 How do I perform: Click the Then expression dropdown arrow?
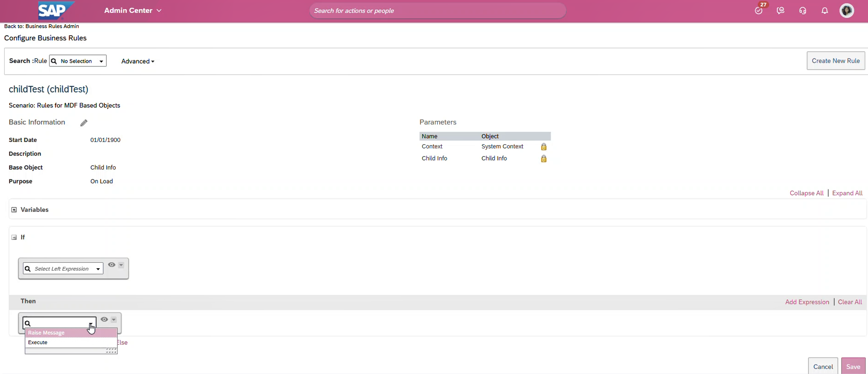(91, 324)
